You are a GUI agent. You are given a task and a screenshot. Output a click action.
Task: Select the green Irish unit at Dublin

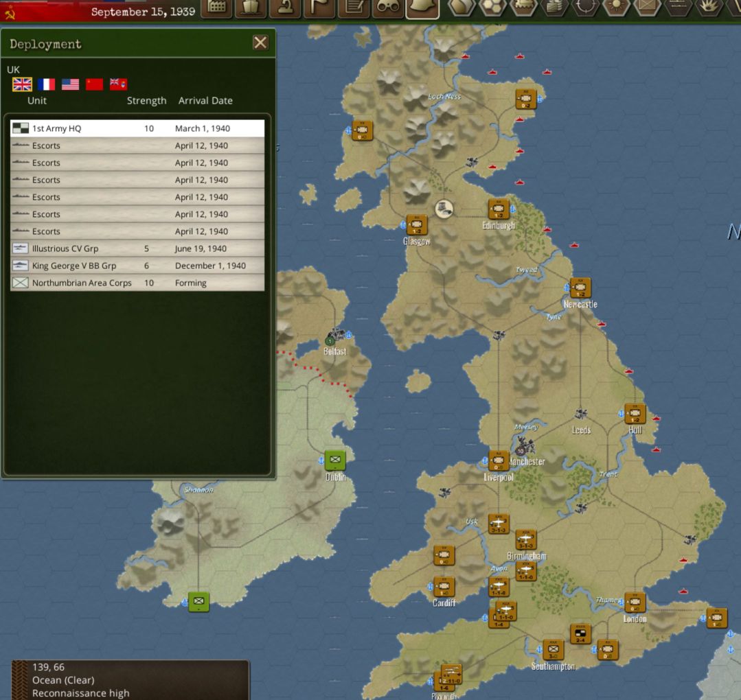[x=335, y=460]
